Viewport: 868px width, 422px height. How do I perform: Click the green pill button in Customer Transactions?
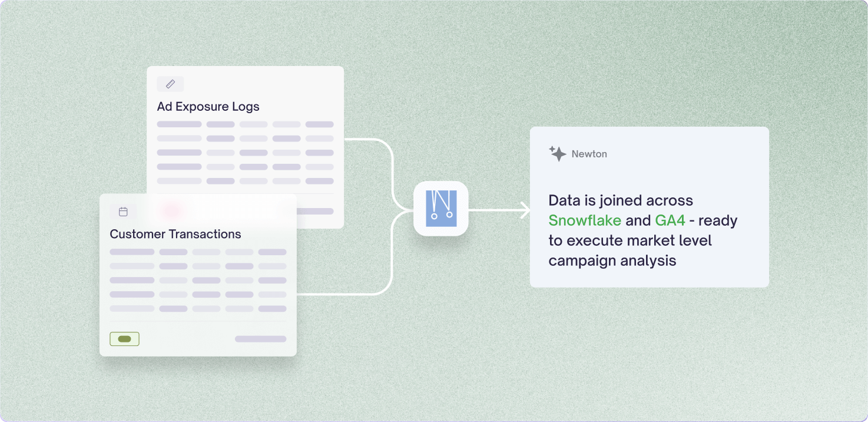click(x=124, y=339)
